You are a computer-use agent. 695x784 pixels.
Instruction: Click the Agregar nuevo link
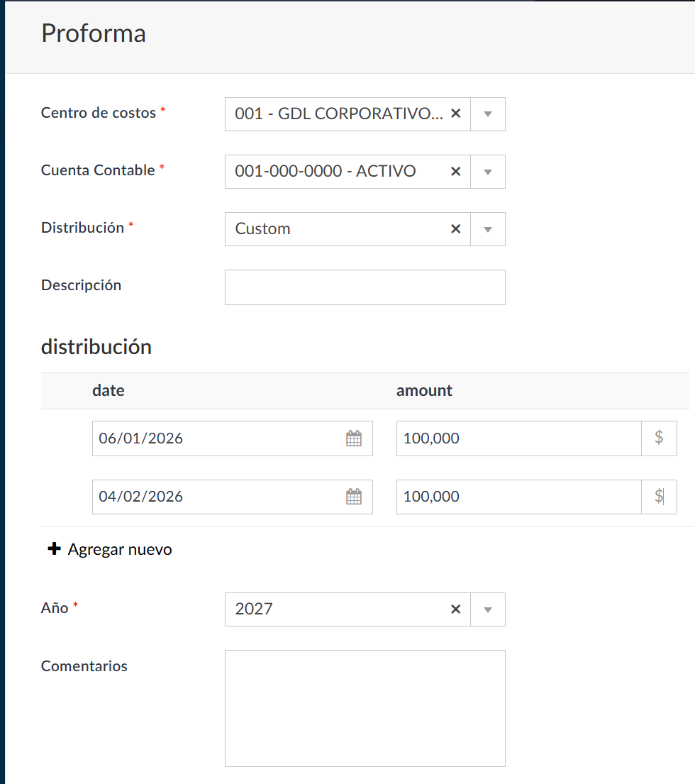[x=119, y=549]
